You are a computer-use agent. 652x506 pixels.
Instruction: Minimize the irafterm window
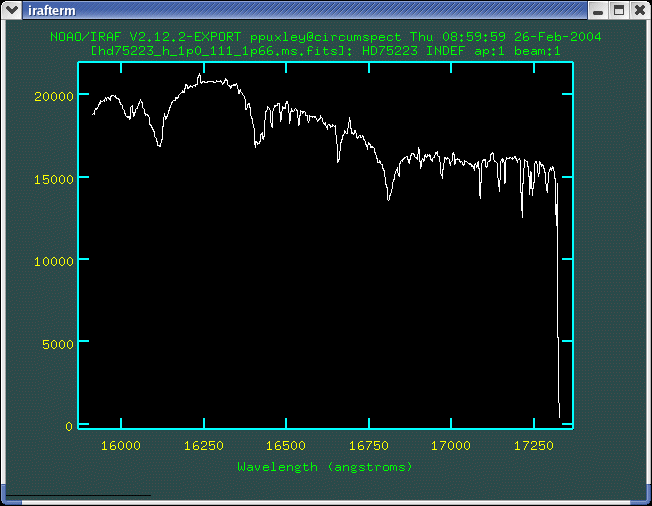[598, 10]
